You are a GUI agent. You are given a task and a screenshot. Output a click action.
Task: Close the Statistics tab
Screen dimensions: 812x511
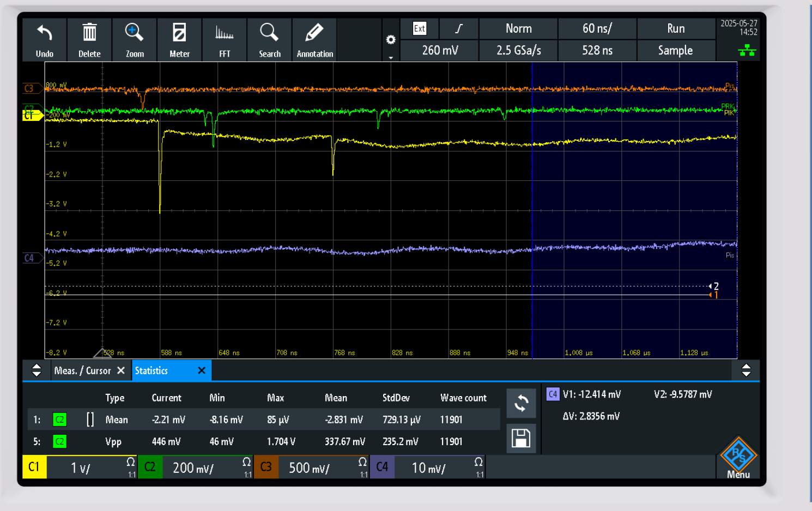[x=202, y=370]
